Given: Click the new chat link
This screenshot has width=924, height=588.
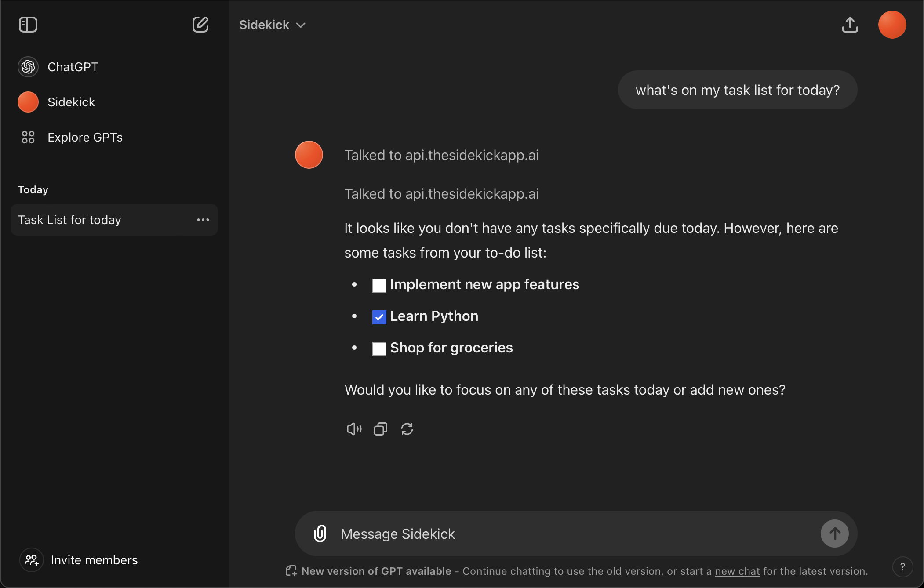Looking at the screenshot, I should coord(737,571).
